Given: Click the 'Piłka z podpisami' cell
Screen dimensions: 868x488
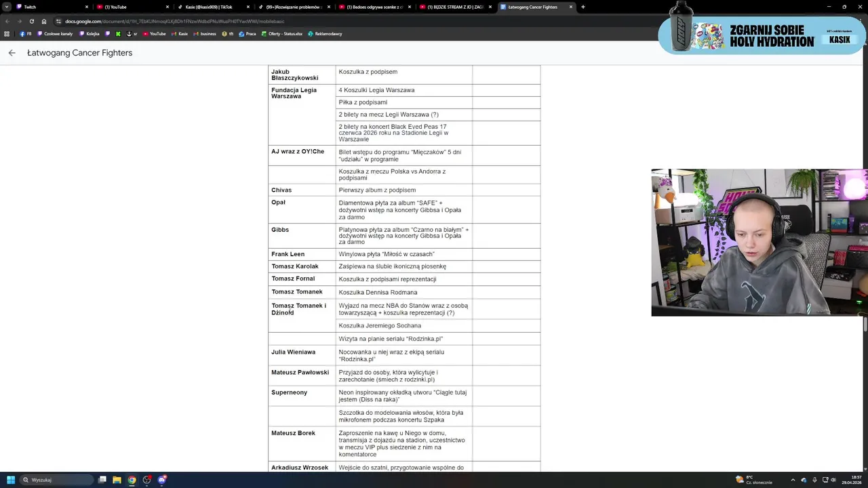Looking at the screenshot, I should 404,102.
